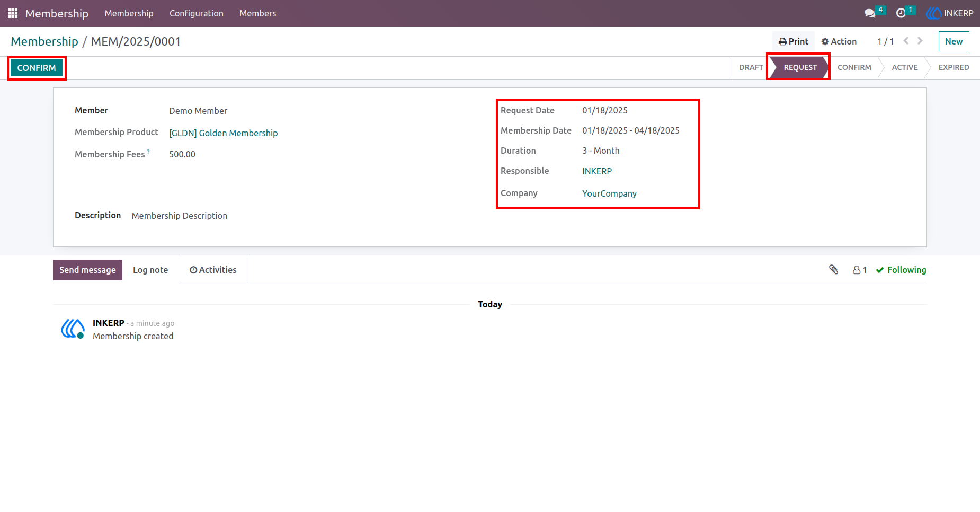Screen dimensions: 980x512
Task: Click the paperclip attachment icon
Action: [x=834, y=270]
